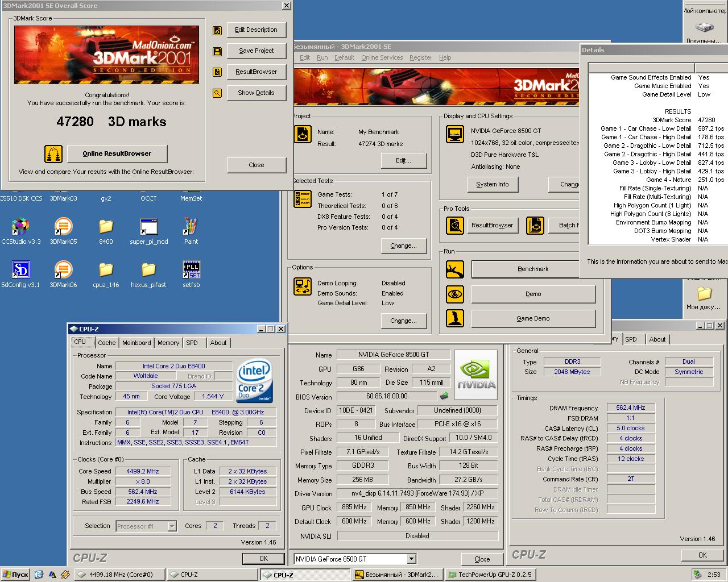Switch to the Memory tab in CPU-Z

pos(168,343)
